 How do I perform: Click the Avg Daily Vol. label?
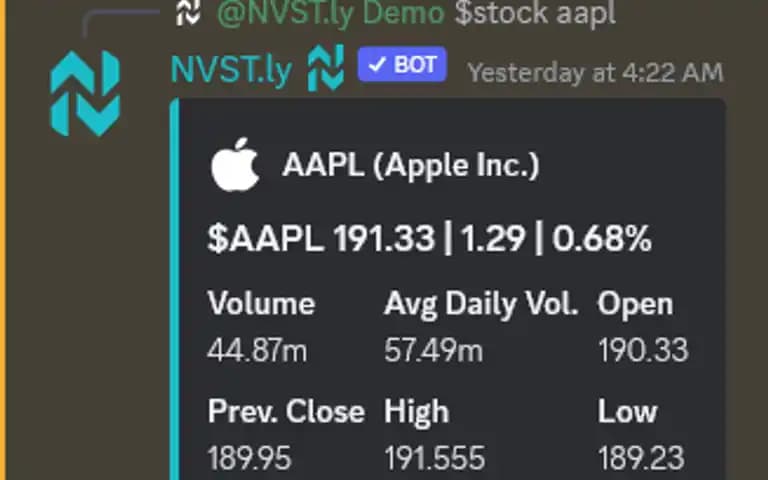(x=481, y=304)
